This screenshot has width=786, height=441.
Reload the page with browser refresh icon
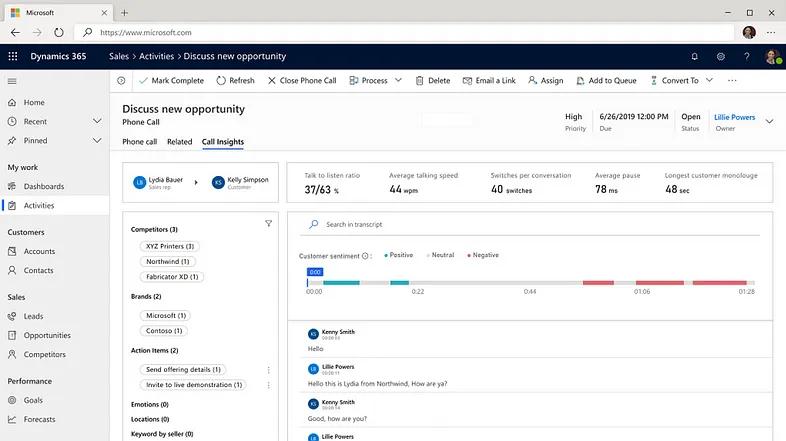pos(59,32)
